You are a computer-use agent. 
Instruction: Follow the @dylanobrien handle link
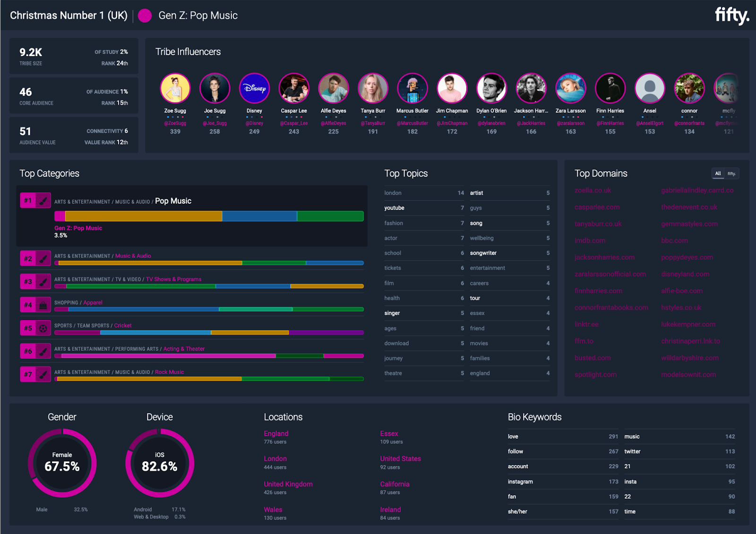click(x=492, y=123)
